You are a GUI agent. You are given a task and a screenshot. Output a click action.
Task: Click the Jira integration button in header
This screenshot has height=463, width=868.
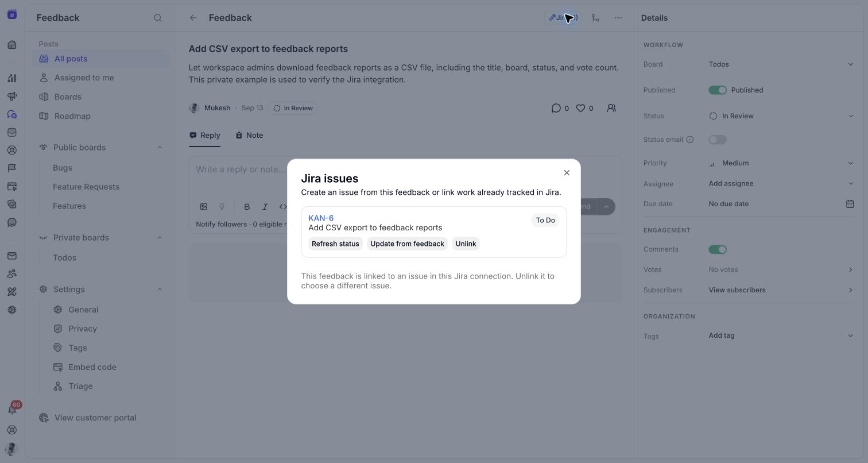563,18
